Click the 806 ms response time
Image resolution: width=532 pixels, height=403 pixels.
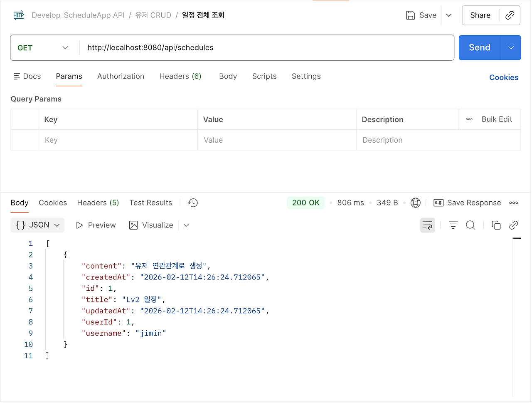(351, 203)
